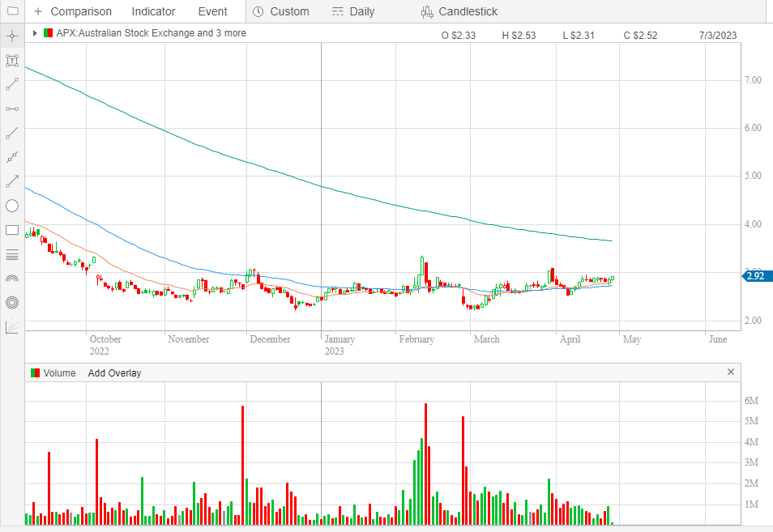Screen dimensions: 773x532
Task: Click the 6M volume axis label
Action: tap(751, 401)
